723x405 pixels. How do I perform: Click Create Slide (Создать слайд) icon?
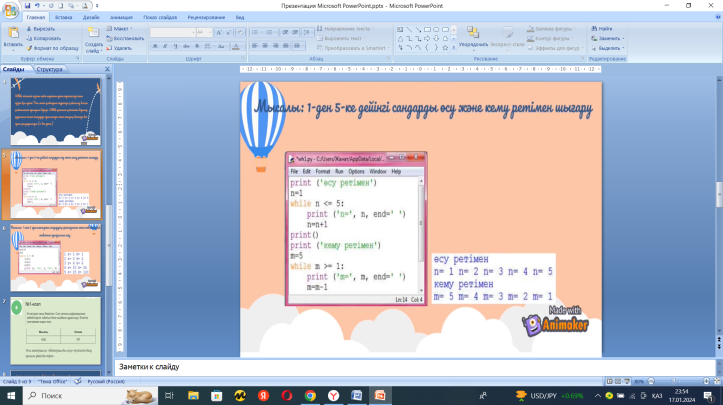pos(93,34)
